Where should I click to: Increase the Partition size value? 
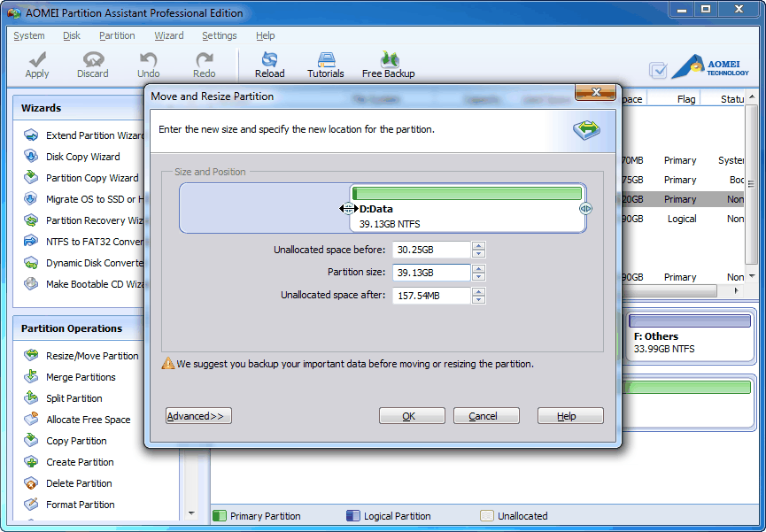tap(479, 268)
